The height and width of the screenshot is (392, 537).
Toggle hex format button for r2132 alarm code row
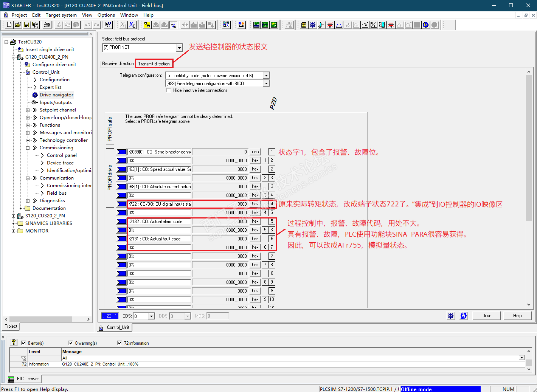(255, 222)
